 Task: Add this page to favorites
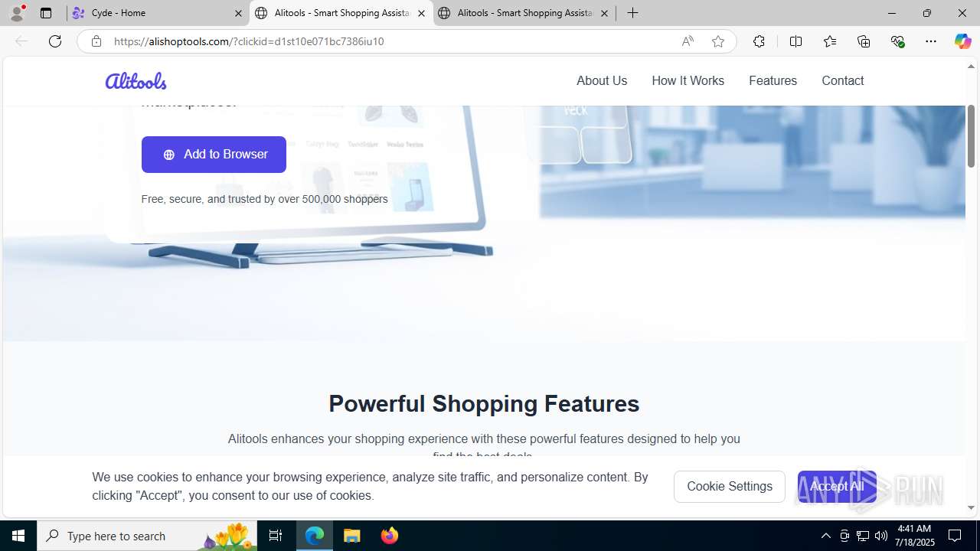(718, 41)
